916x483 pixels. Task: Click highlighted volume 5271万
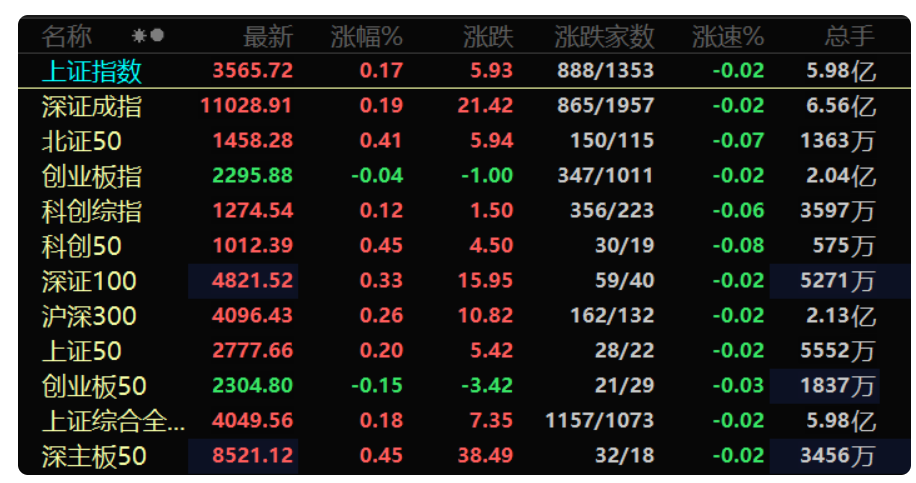840,281
